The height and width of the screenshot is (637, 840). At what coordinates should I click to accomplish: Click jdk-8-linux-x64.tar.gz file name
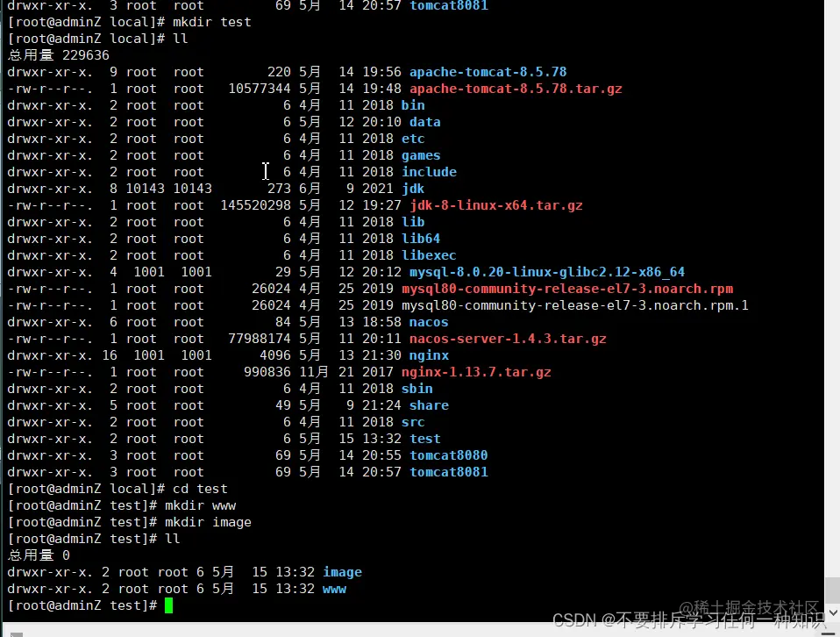pyautogui.click(x=496, y=204)
